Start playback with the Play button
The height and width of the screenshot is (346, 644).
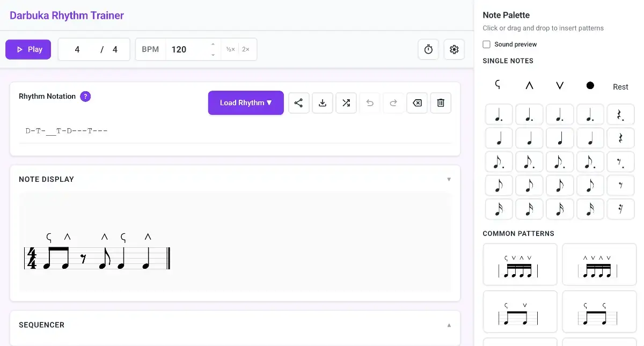[28, 49]
